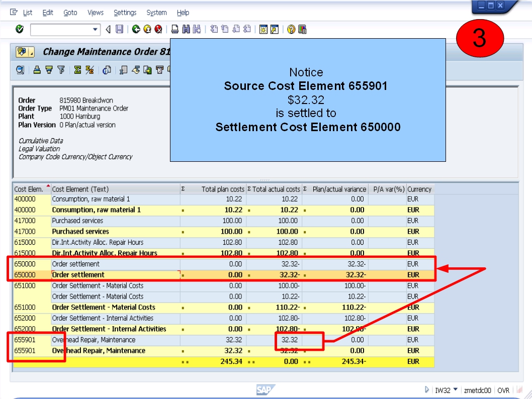Image resolution: width=532 pixels, height=399 pixels.
Task: Click the zmetdc00 status bar entry
Action: [x=477, y=390]
